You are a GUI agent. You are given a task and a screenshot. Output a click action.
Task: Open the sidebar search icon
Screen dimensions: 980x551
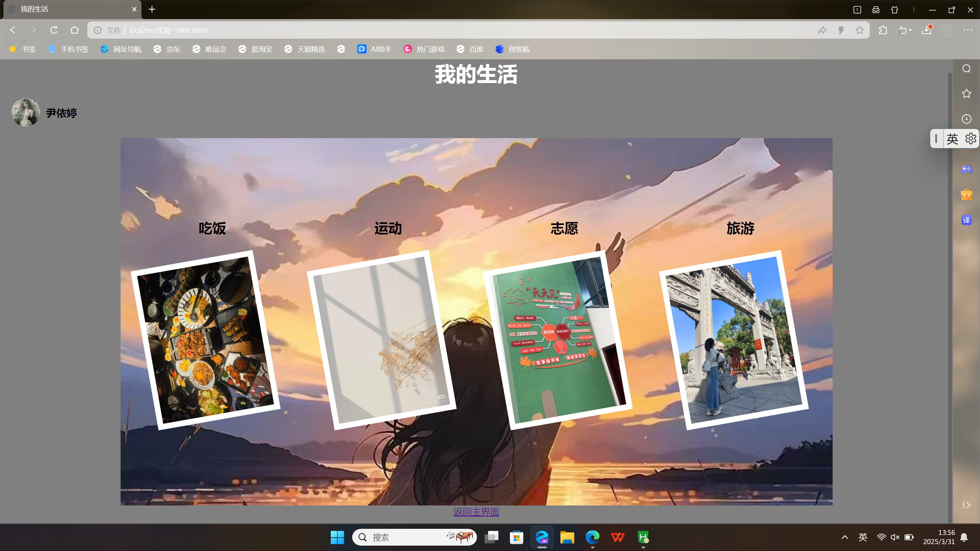(966, 68)
